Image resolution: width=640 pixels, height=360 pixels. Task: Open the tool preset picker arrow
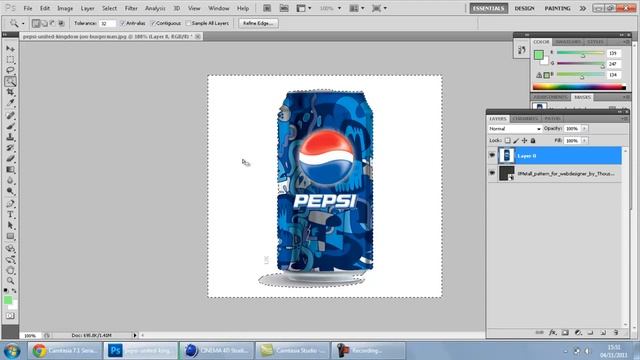click(x=23, y=24)
